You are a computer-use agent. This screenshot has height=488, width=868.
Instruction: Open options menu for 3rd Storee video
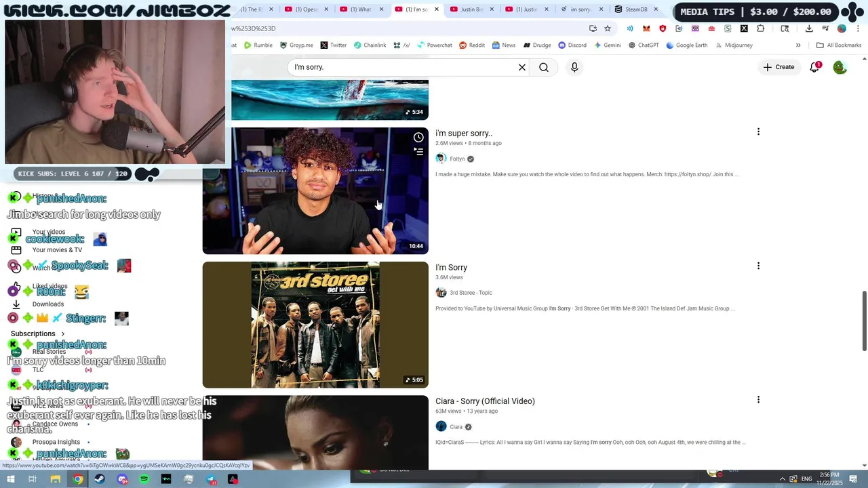(758, 266)
